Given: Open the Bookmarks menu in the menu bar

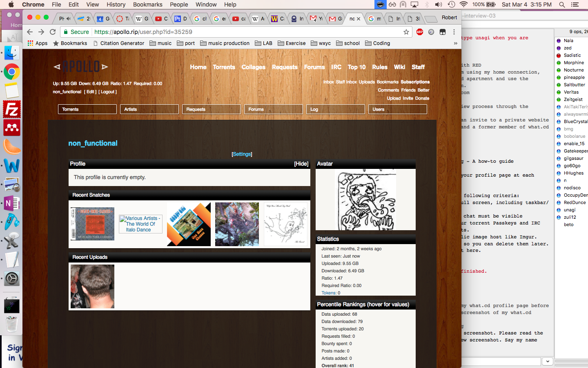Looking at the screenshot, I should pos(147,4).
